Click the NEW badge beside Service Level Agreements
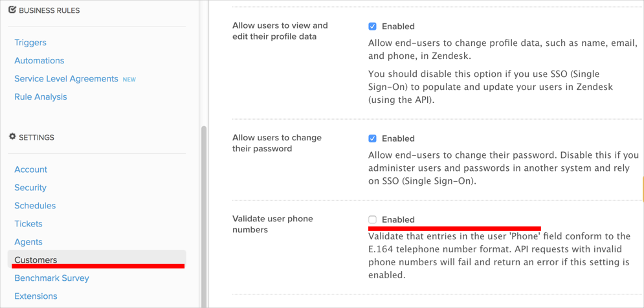 129,80
